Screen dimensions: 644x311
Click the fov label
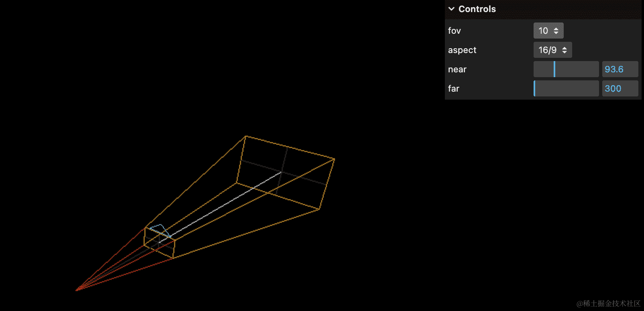click(454, 31)
